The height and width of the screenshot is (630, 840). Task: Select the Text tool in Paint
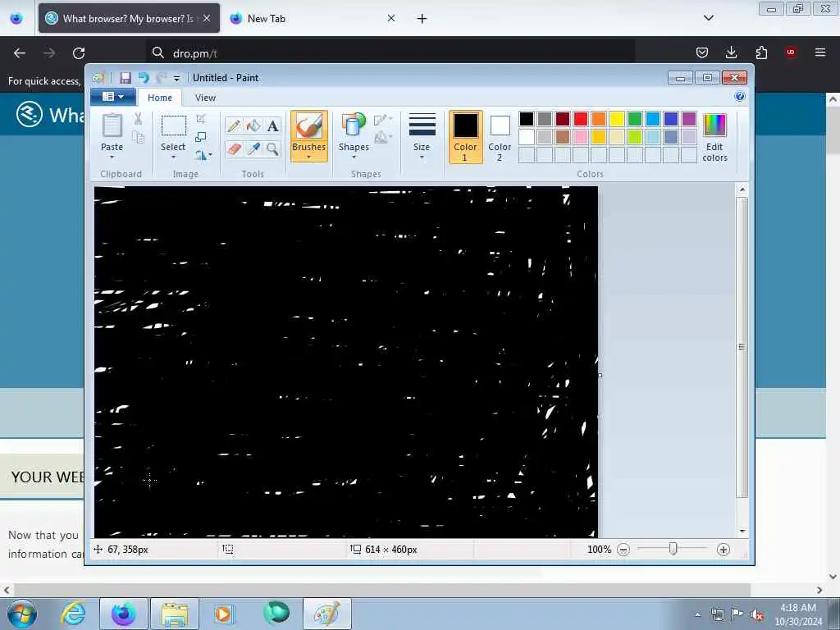tap(272, 126)
